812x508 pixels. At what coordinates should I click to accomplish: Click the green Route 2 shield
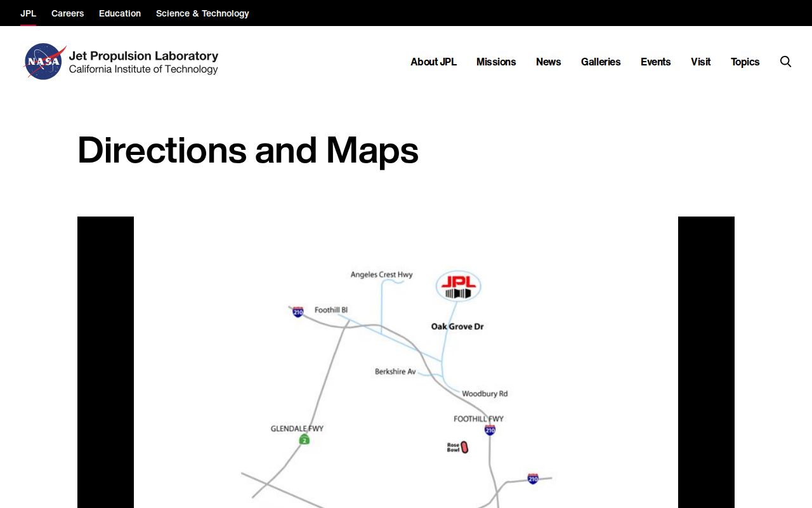304,439
